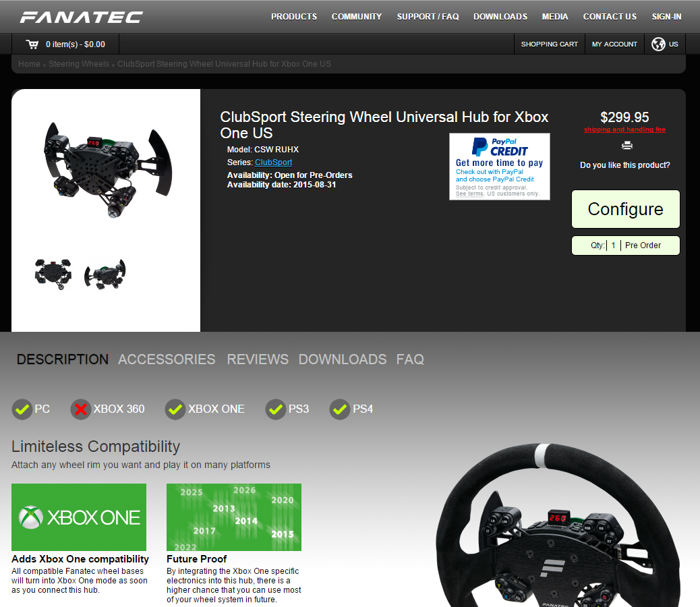Click the Pre Order button
700x607 pixels.
tap(643, 245)
